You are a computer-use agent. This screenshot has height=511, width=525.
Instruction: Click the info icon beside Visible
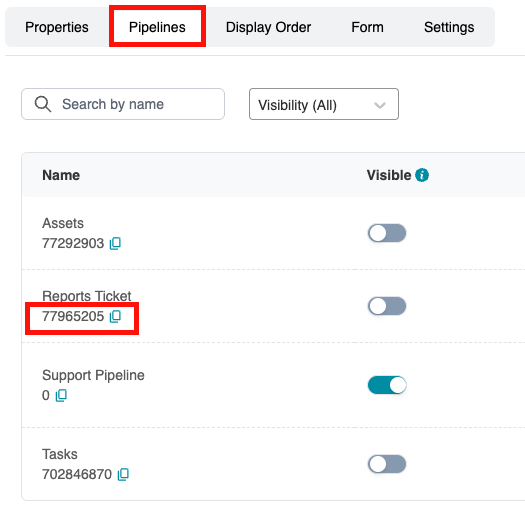pyautogui.click(x=422, y=175)
